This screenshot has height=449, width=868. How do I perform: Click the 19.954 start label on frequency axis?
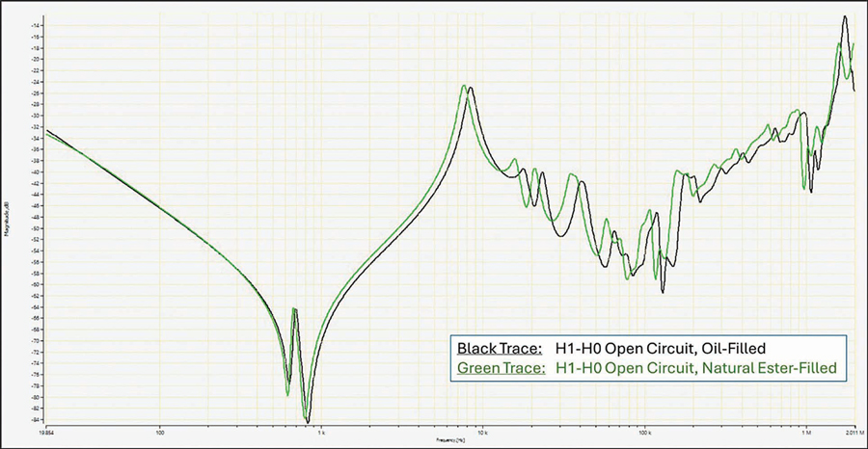(x=45, y=434)
